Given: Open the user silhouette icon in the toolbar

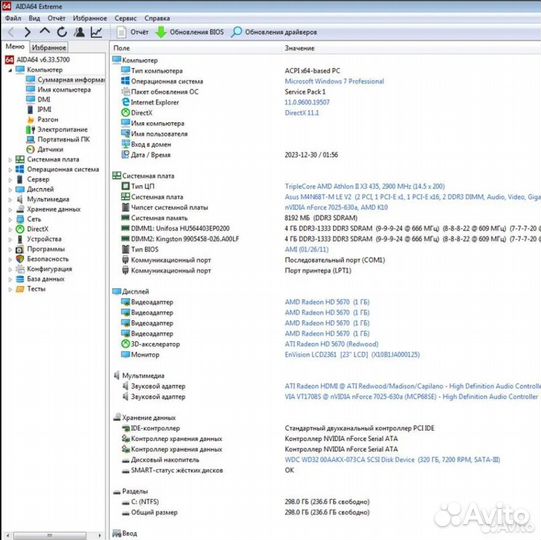Looking at the screenshot, I should 79,32.
